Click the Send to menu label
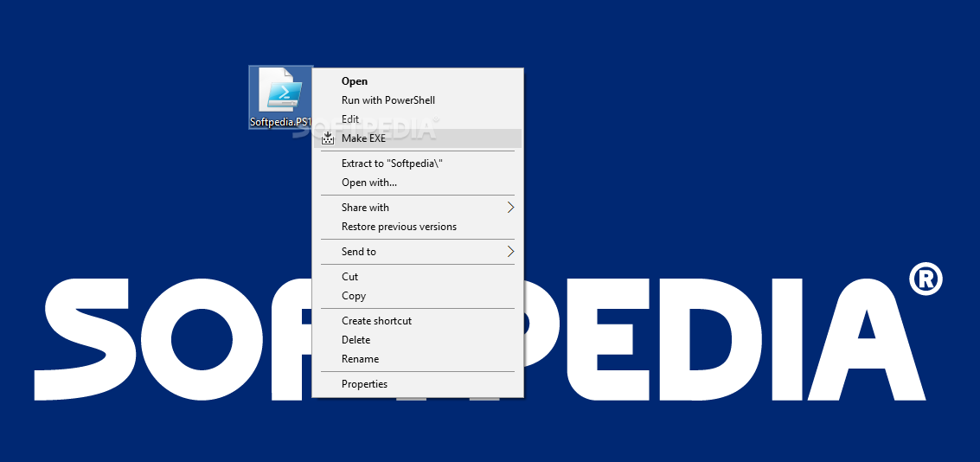The width and height of the screenshot is (980, 462). point(359,251)
